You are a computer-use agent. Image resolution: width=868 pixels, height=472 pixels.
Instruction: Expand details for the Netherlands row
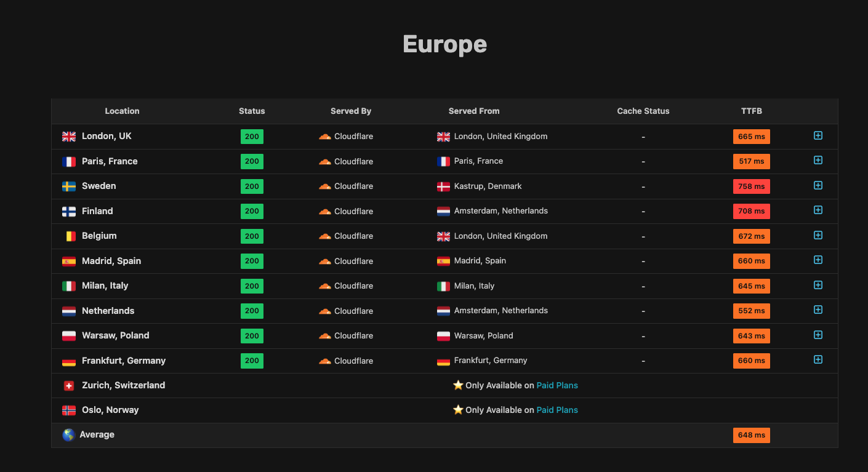(818, 310)
